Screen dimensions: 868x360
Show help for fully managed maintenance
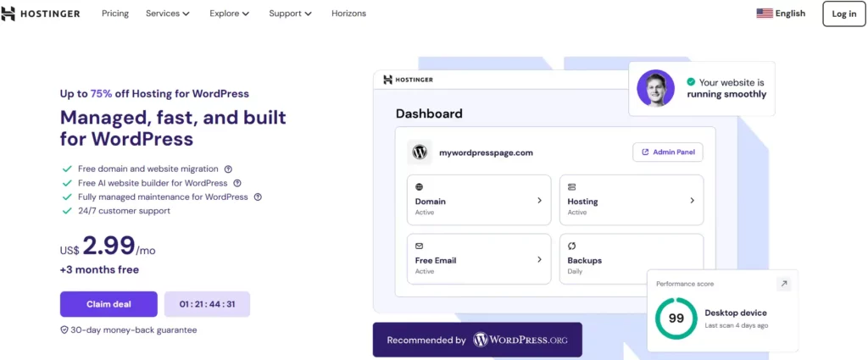pos(258,197)
